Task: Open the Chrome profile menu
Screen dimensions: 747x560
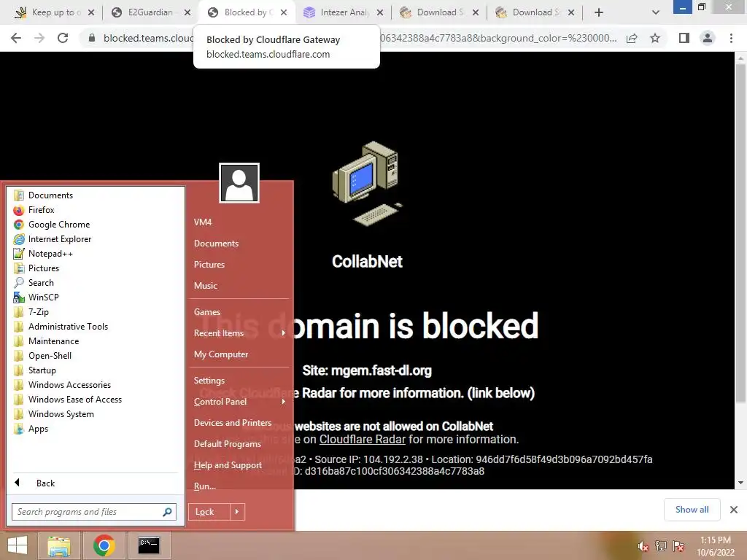Action: coord(708,38)
